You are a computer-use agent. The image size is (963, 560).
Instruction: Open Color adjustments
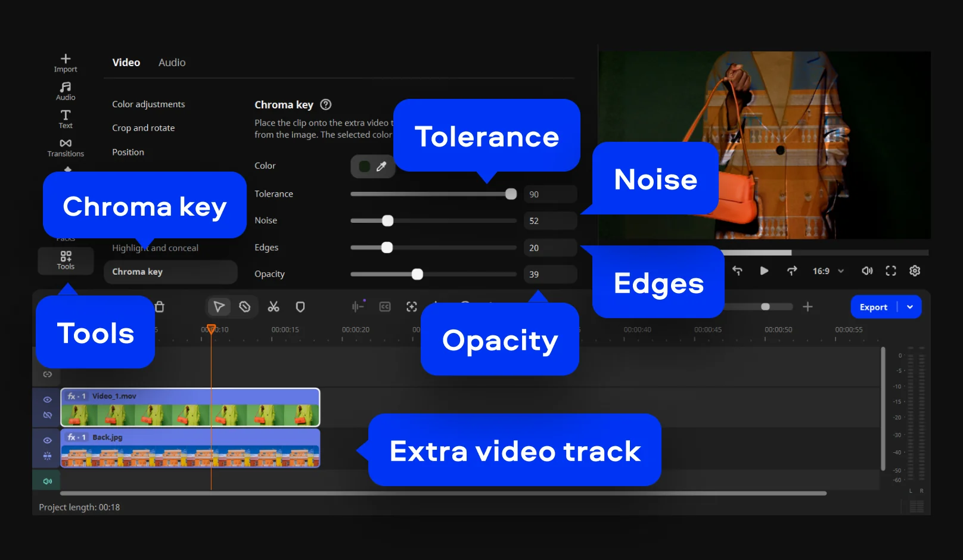pos(148,104)
